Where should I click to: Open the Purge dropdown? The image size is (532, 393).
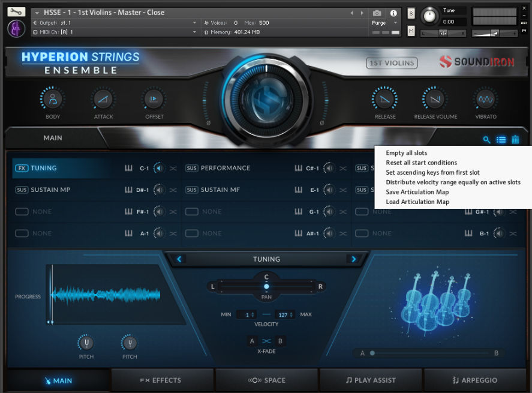point(383,23)
